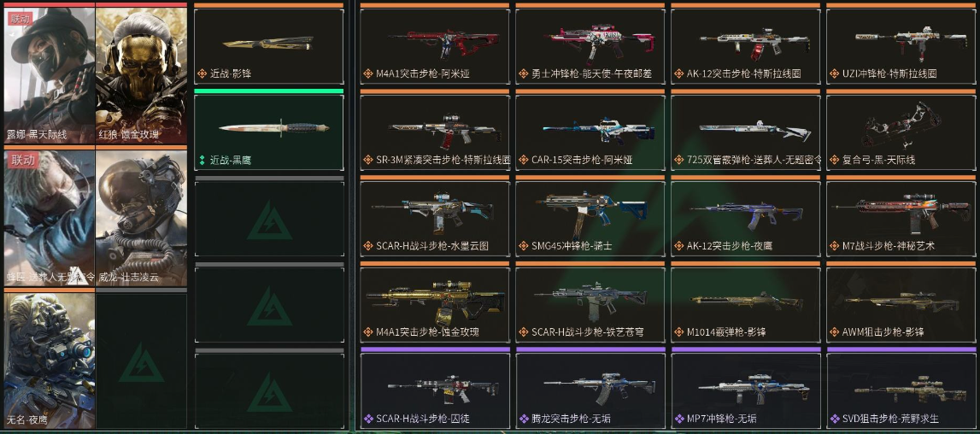This screenshot has height=434, width=980.
Task: Open the SCAR-H战斗步枪-水墨云图 card
Action: coord(435,217)
